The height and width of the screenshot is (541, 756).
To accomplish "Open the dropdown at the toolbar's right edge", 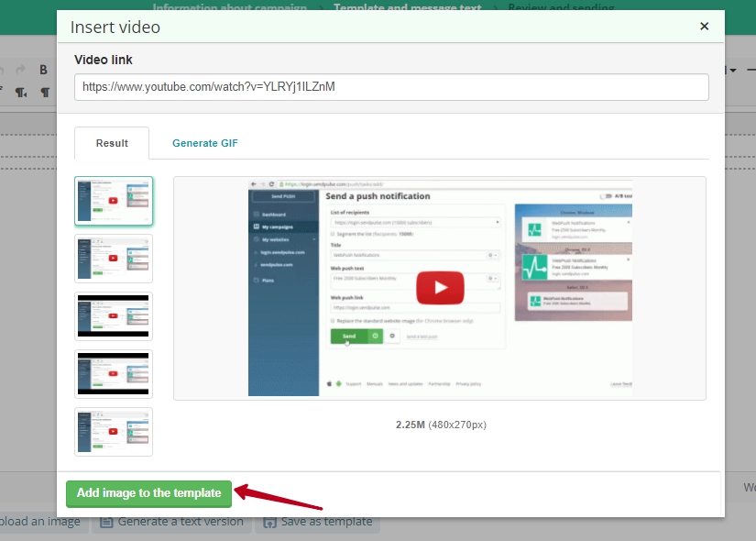I will coord(733,70).
